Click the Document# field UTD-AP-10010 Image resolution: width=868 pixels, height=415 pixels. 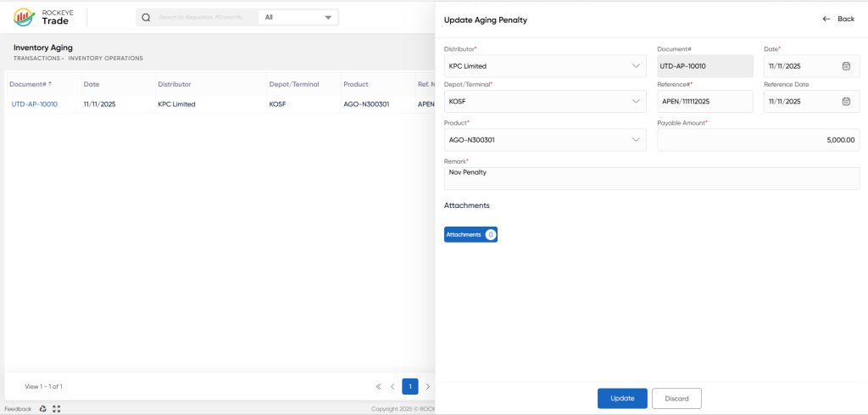(705, 66)
